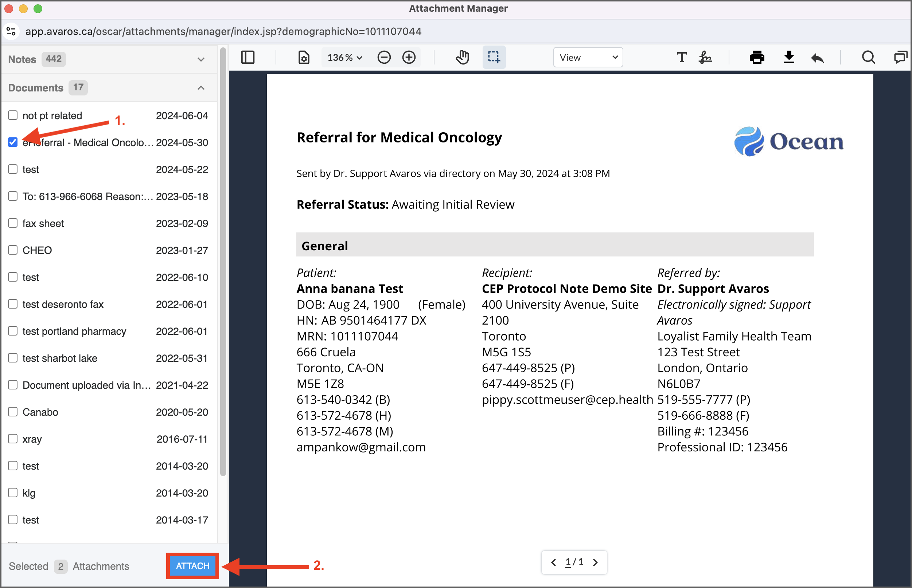Select the 'test' row dated 2014-03-17
Image resolution: width=912 pixels, height=588 pixels.
[109, 520]
